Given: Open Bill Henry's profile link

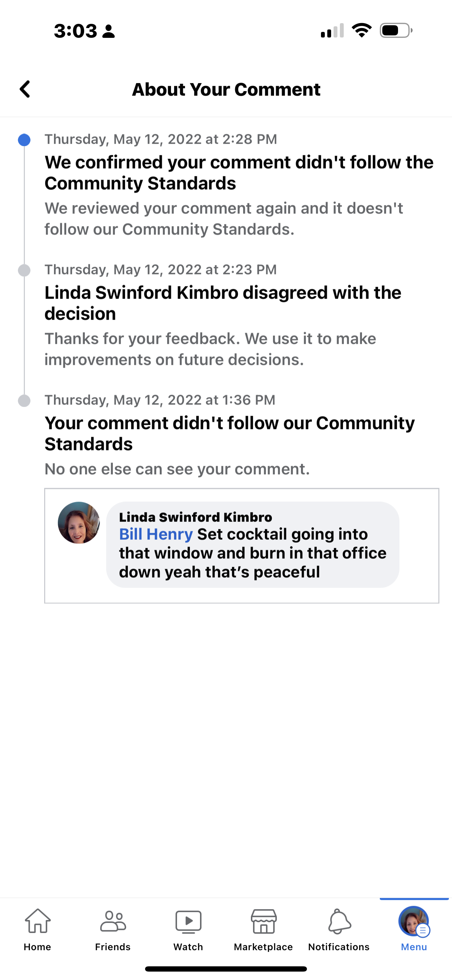Looking at the screenshot, I should pos(155,534).
